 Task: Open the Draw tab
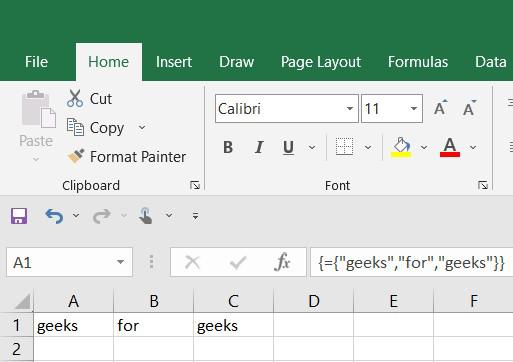(x=236, y=62)
